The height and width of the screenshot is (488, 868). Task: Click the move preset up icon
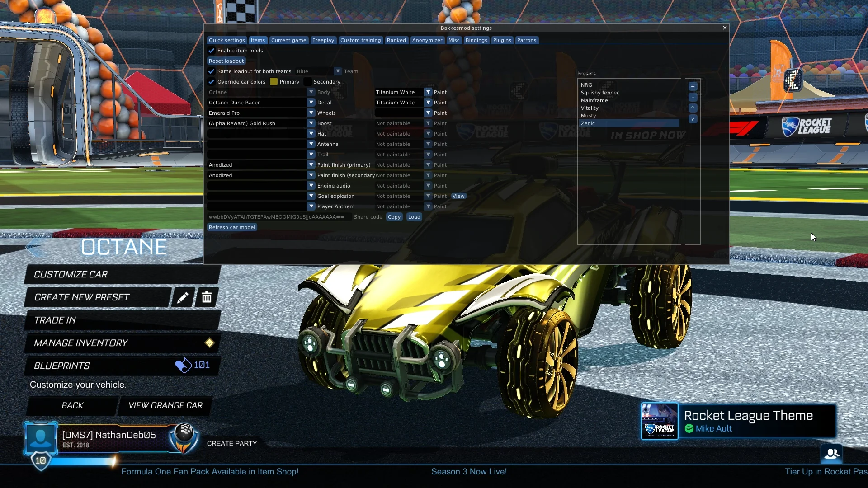click(x=693, y=108)
